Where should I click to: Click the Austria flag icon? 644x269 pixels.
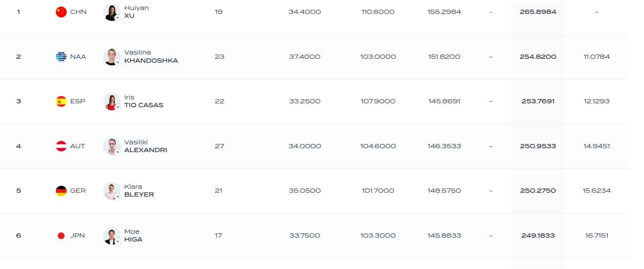pyautogui.click(x=61, y=146)
